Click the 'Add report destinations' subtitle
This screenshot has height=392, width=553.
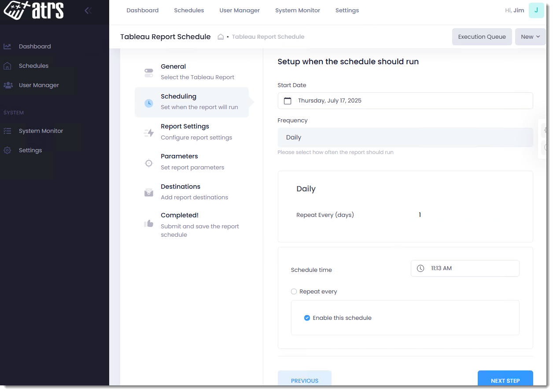(x=195, y=198)
